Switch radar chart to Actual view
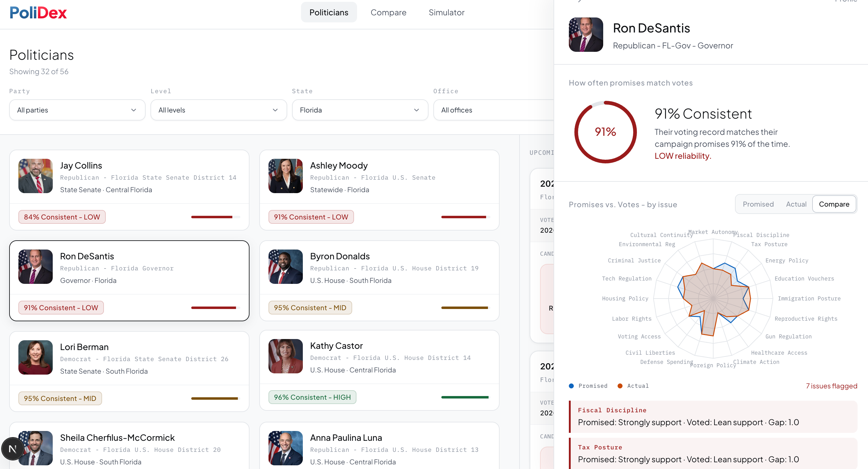This screenshot has width=868, height=469. click(x=796, y=204)
